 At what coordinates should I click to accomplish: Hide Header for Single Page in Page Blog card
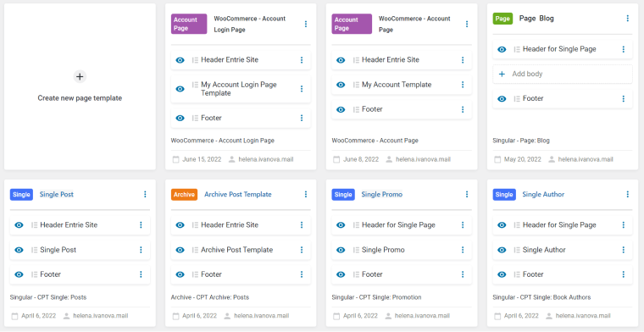pos(502,49)
